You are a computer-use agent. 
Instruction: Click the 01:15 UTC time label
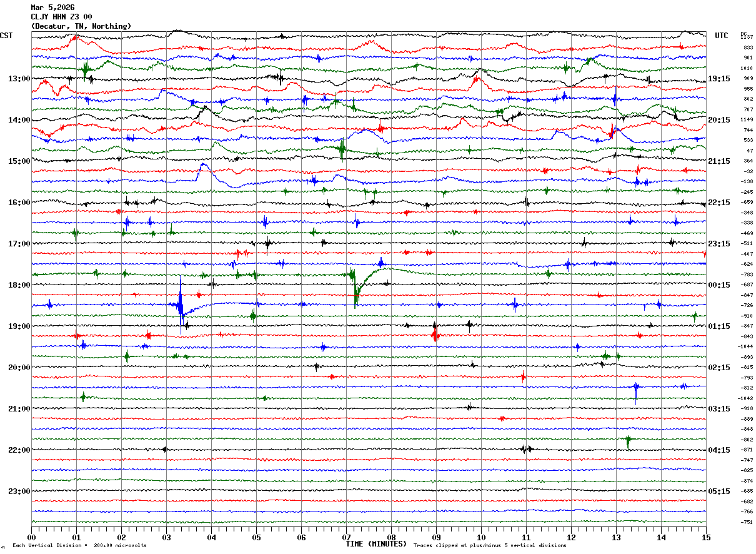pyautogui.click(x=719, y=326)
